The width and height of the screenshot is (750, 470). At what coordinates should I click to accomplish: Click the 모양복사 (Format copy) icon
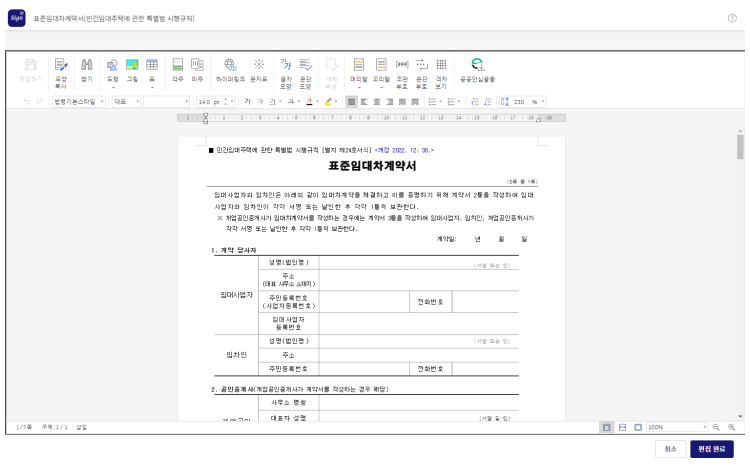pyautogui.click(x=61, y=68)
